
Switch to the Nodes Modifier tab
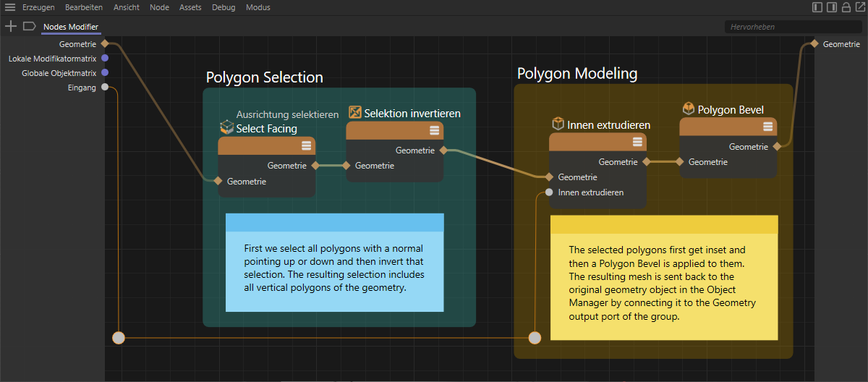tap(71, 27)
